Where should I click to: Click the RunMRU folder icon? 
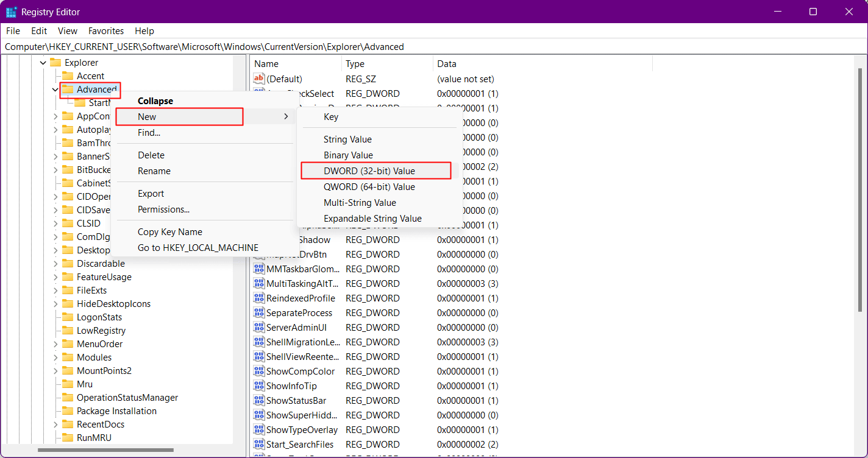click(x=68, y=437)
